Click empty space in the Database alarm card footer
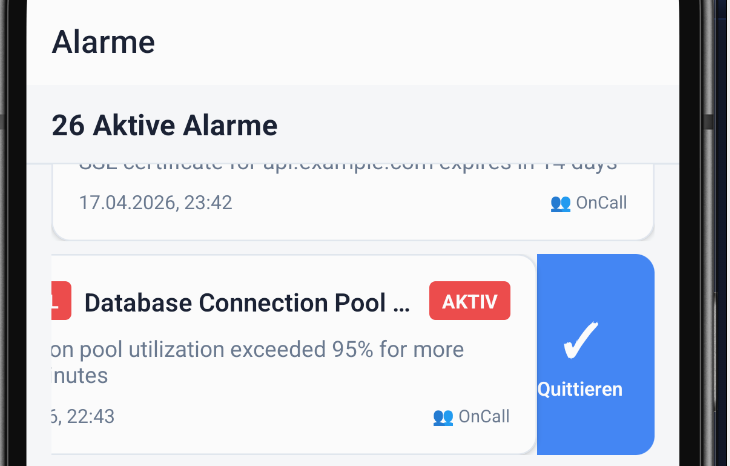The image size is (730, 466). [x=270, y=417]
